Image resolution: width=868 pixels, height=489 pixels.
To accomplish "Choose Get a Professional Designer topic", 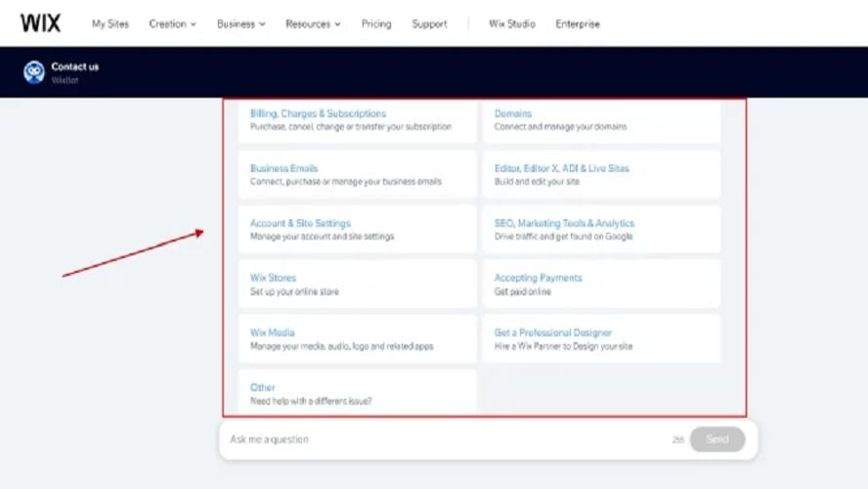I will click(x=602, y=339).
